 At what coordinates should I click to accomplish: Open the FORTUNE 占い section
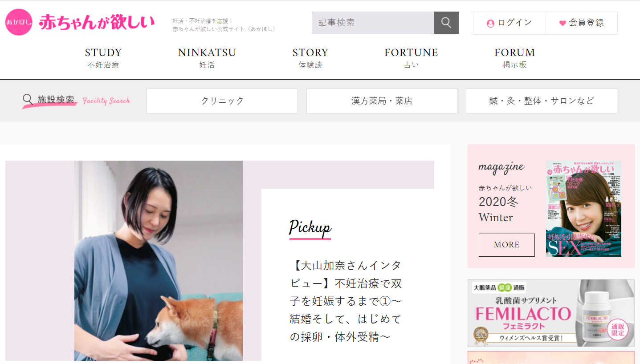click(x=412, y=58)
